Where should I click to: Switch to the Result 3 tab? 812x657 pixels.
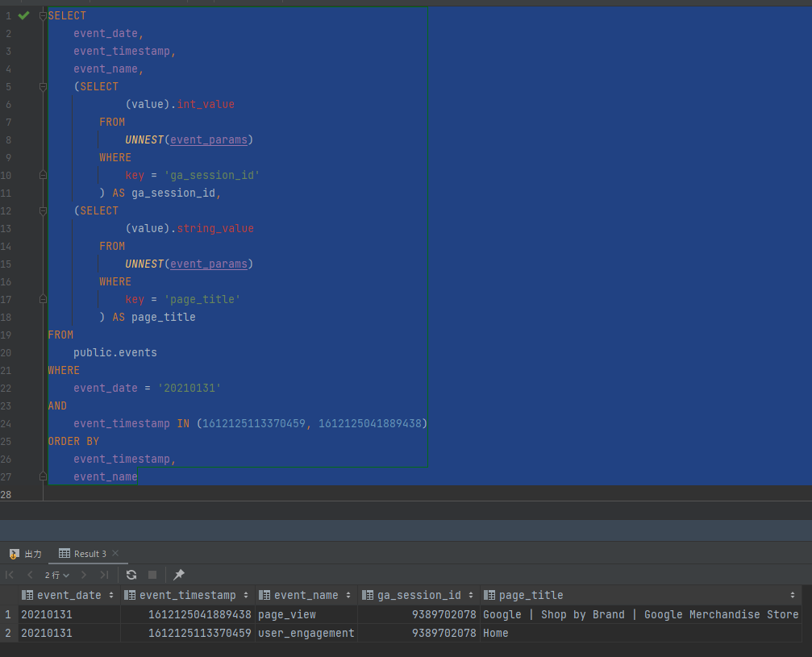click(x=83, y=554)
